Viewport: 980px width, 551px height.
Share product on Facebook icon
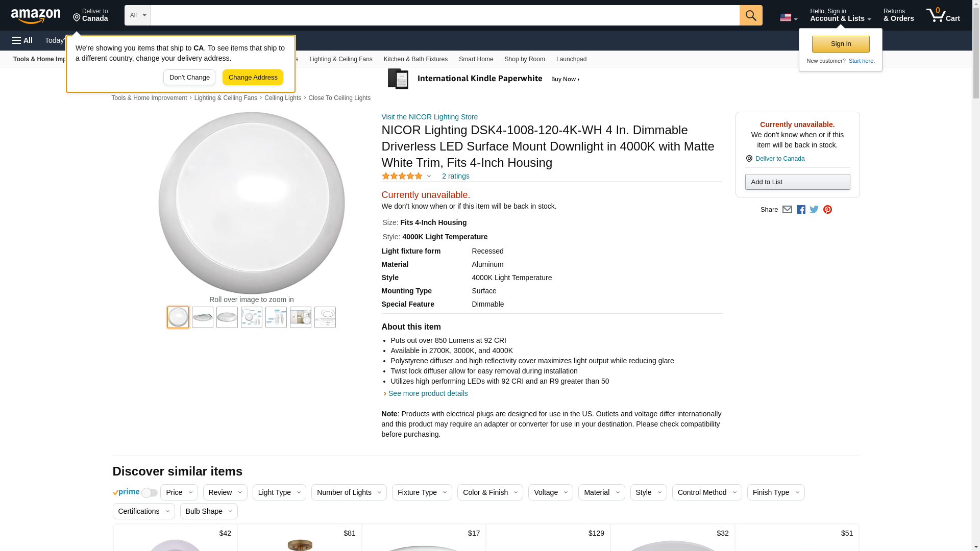[801, 210]
